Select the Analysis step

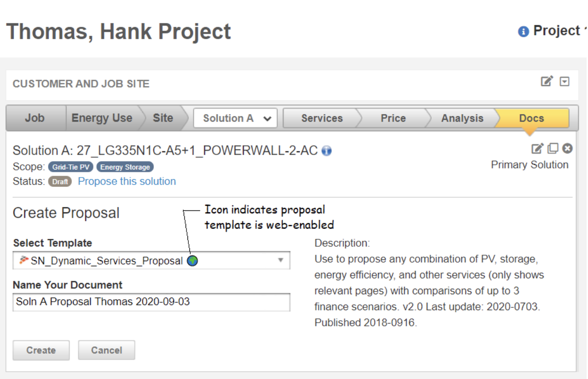click(462, 118)
